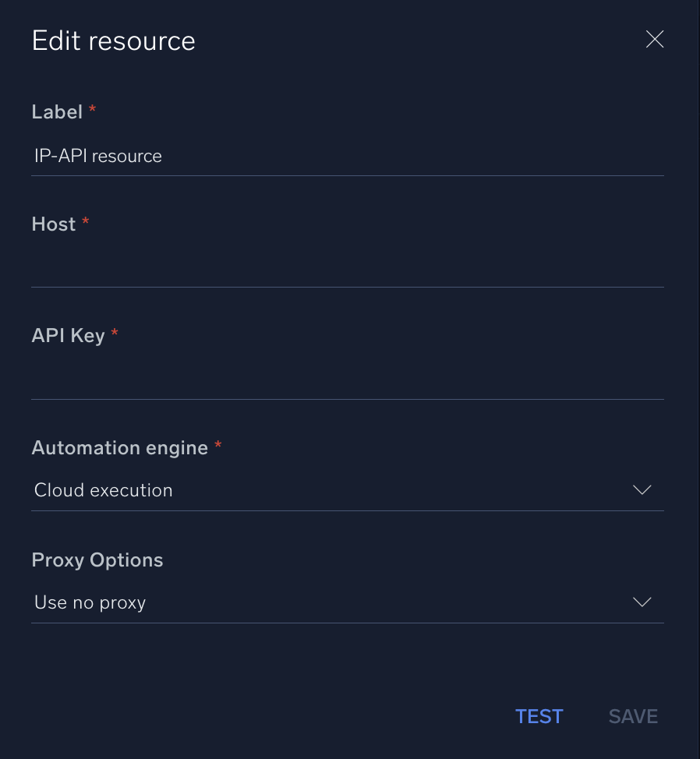Image resolution: width=700 pixels, height=759 pixels.
Task: Click the Label input field
Action: pyautogui.click(x=348, y=156)
